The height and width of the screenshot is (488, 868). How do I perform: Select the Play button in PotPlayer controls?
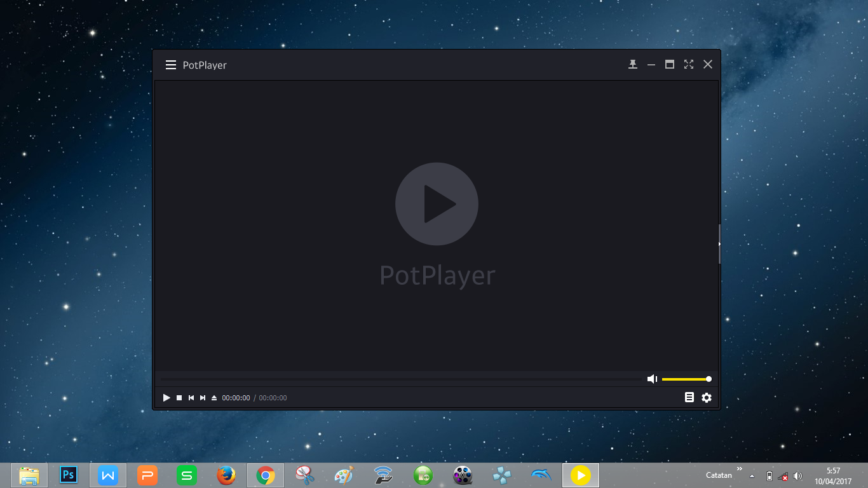166,397
